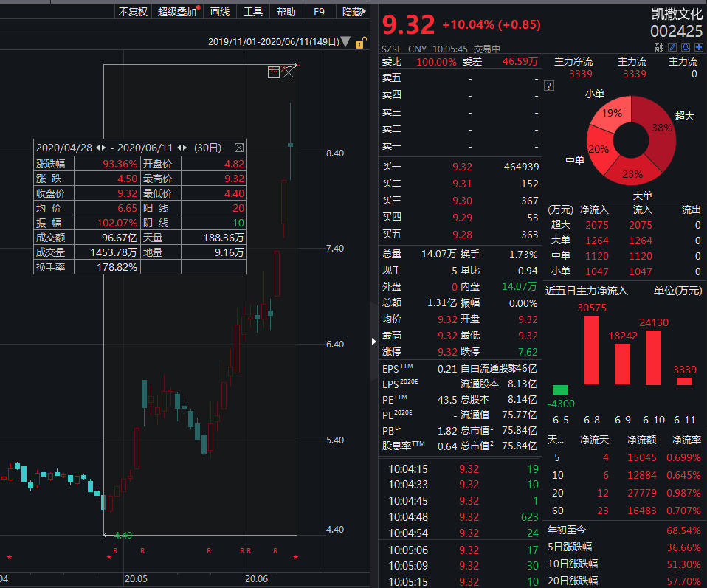The width and height of the screenshot is (707, 588).
Task: Click the 超级叠加 overlay button
Action: tap(177, 12)
